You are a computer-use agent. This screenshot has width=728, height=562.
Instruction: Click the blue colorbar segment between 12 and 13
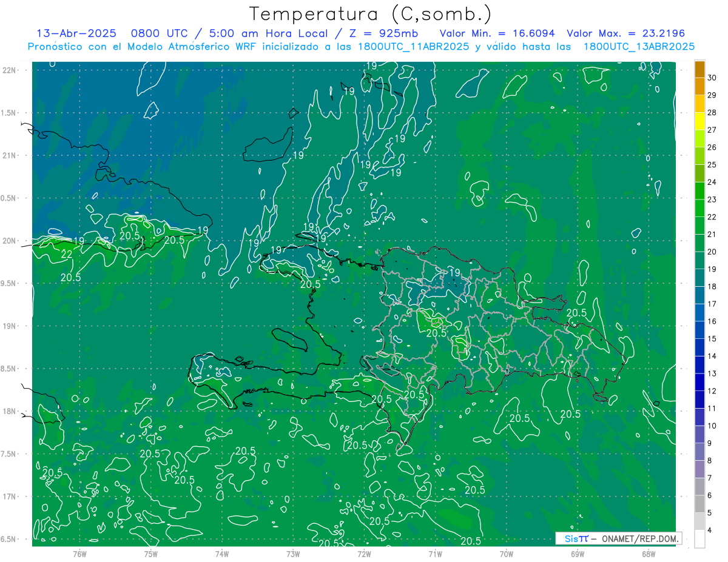699,382
